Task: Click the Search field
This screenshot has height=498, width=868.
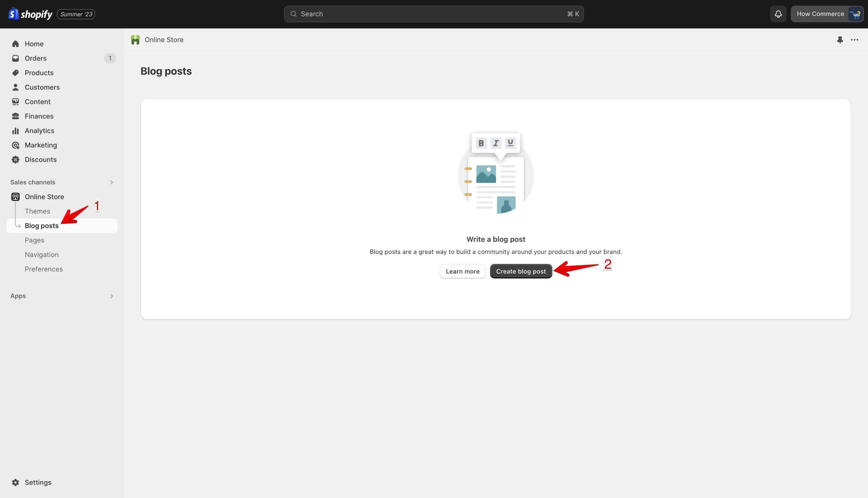Action: pos(433,14)
